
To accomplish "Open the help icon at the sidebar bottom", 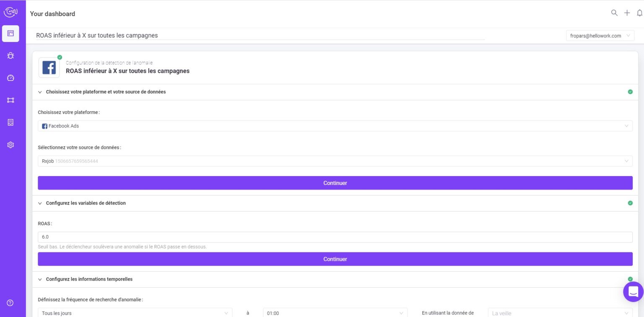I will tap(10, 303).
